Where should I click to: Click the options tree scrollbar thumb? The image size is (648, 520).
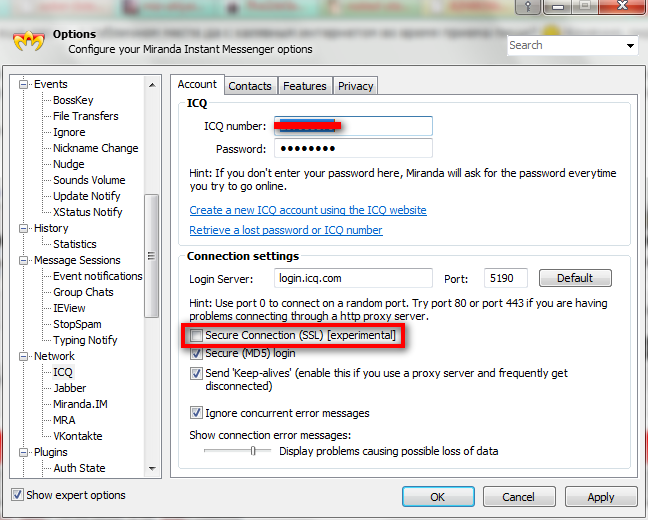click(152, 256)
